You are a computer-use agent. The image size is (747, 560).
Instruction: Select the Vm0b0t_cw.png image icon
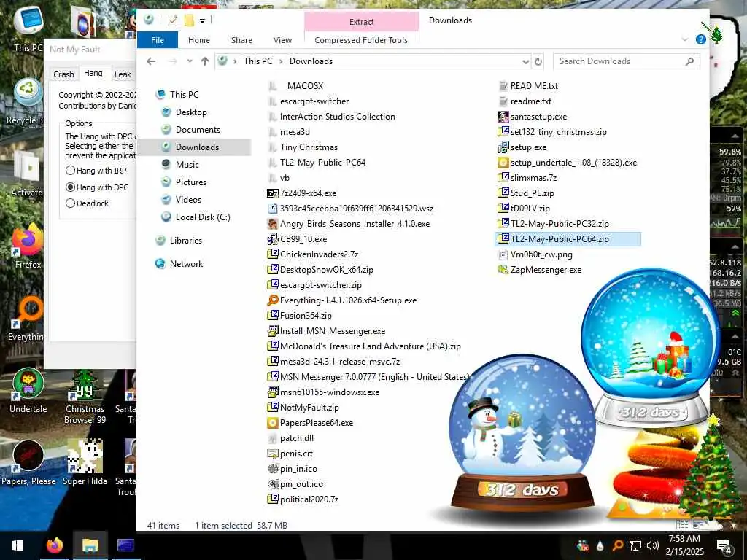tap(503, 254)
